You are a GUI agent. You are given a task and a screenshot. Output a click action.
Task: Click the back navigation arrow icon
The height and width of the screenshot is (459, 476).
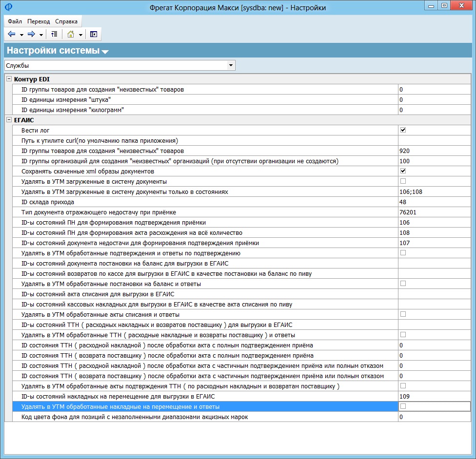12,34
